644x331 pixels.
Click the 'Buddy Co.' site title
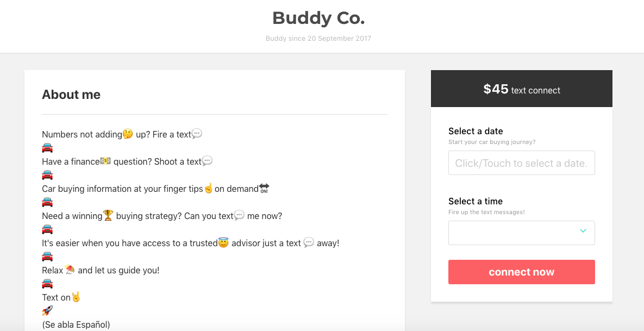pyautogui.click(x=318, y=18)
